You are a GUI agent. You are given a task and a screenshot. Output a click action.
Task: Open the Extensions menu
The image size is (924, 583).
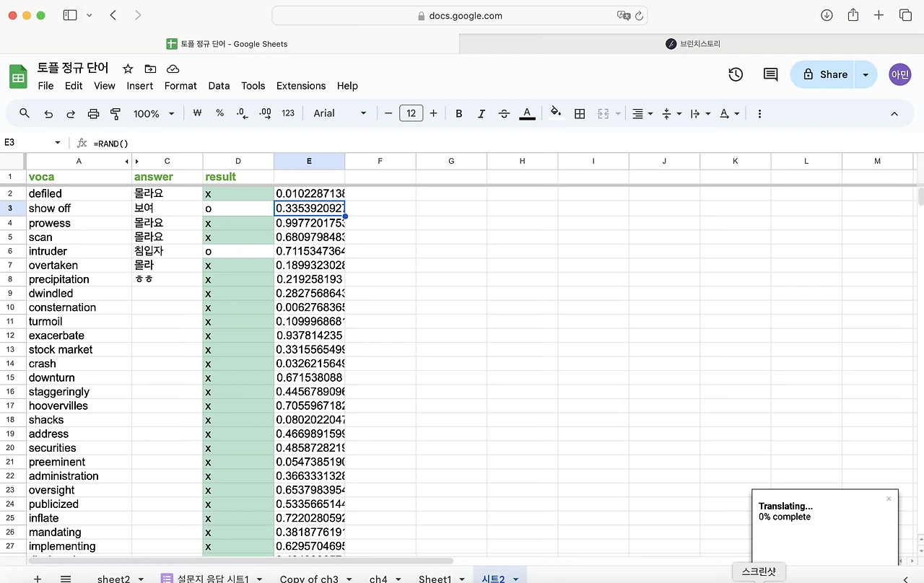pos(301,86)
